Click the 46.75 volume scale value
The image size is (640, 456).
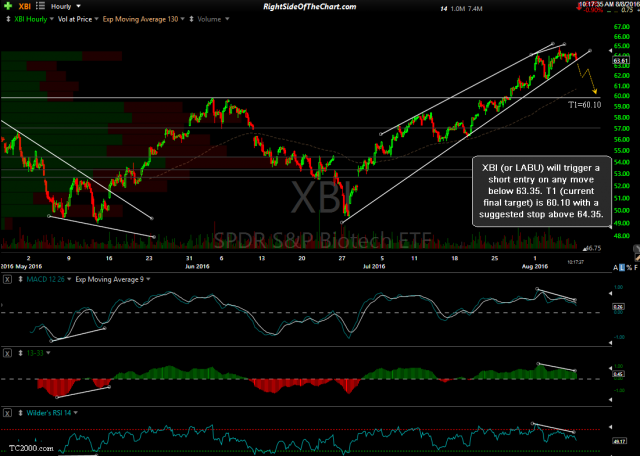(x=593, y=248)
